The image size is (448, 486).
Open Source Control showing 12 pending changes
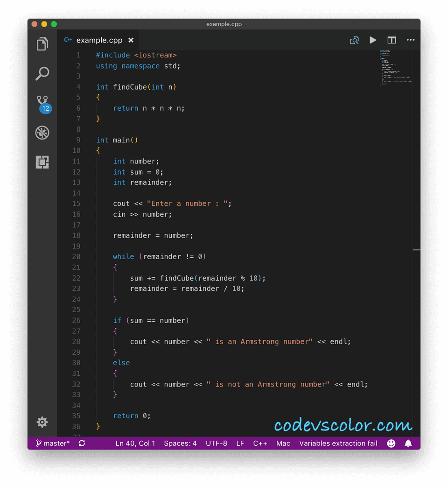[42, 102]
